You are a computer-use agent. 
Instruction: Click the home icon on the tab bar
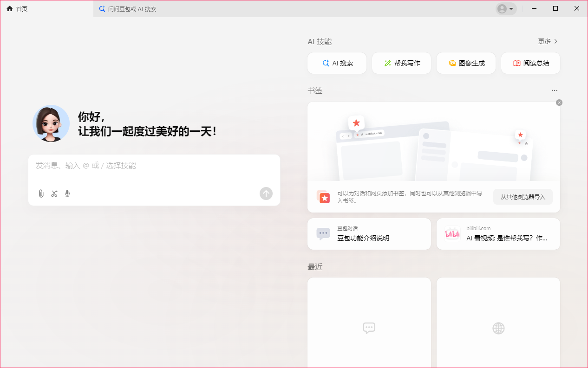click(9, 8)
